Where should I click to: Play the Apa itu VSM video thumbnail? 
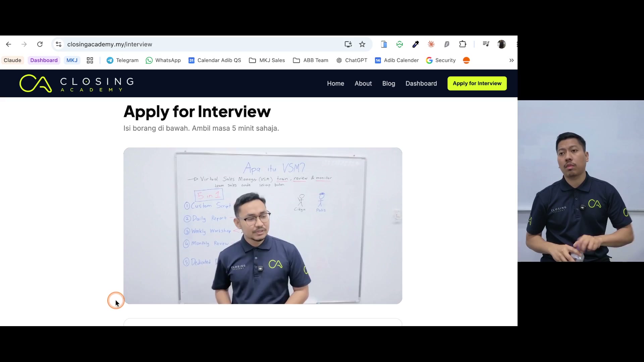[263, 226]
